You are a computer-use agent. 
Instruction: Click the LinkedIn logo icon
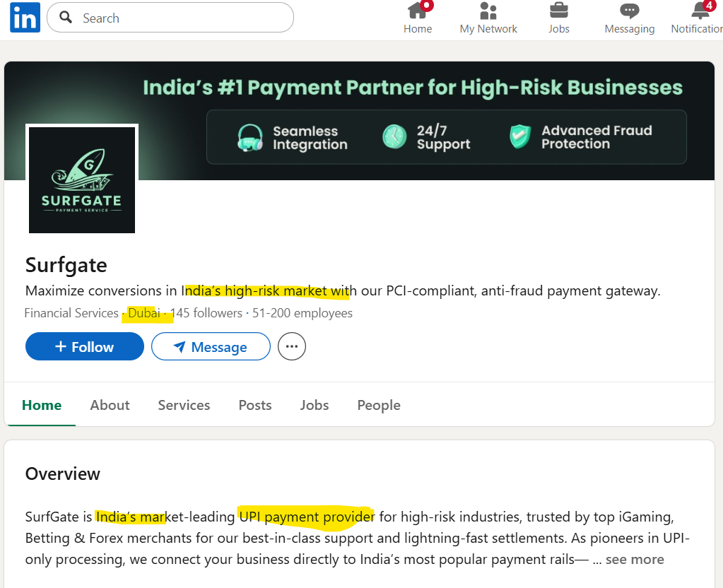[25, 18]
